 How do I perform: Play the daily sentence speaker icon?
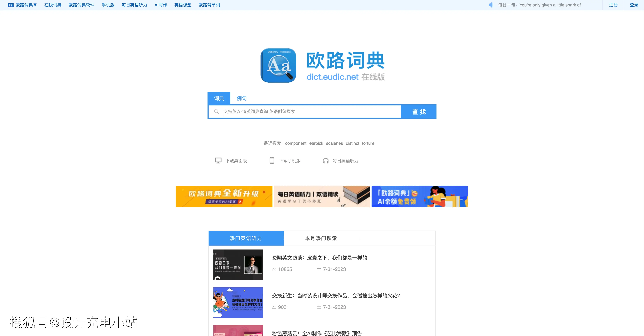(x=491, y=5)
